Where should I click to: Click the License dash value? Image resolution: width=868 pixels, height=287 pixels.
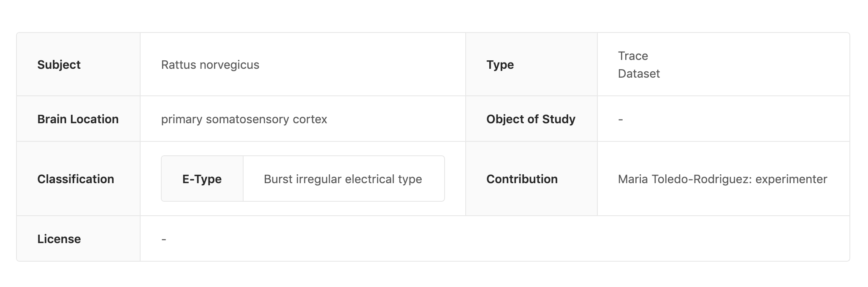point(164,239)
